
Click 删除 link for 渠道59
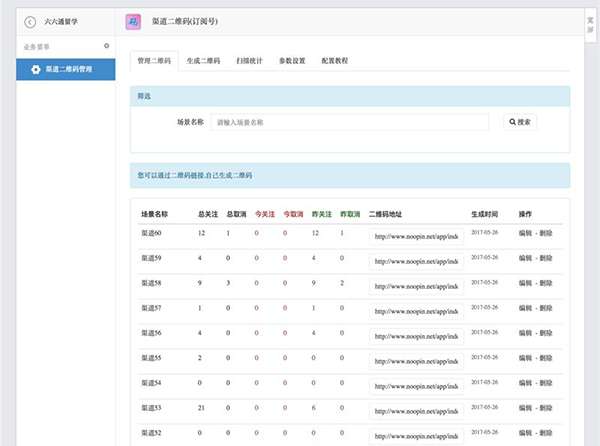pos(546,258)
